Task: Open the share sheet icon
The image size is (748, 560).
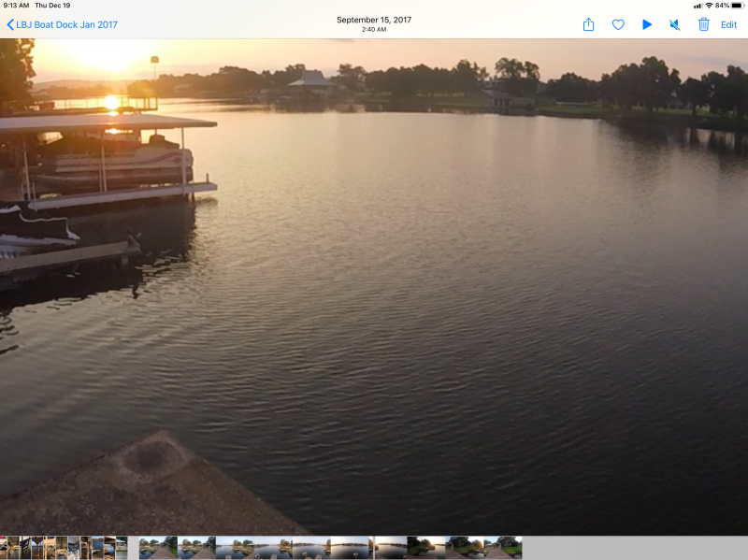Action: click(589, 24)
